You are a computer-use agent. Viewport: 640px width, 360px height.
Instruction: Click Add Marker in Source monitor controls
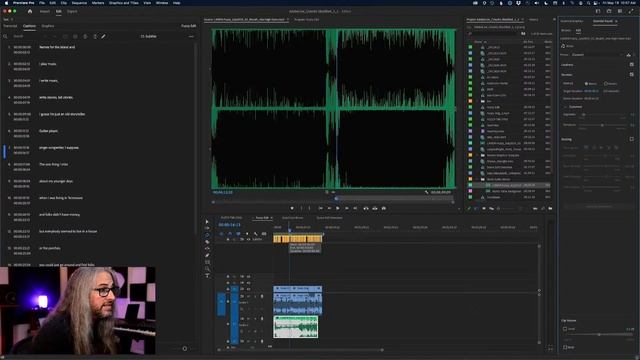click(x=292, y=208)
